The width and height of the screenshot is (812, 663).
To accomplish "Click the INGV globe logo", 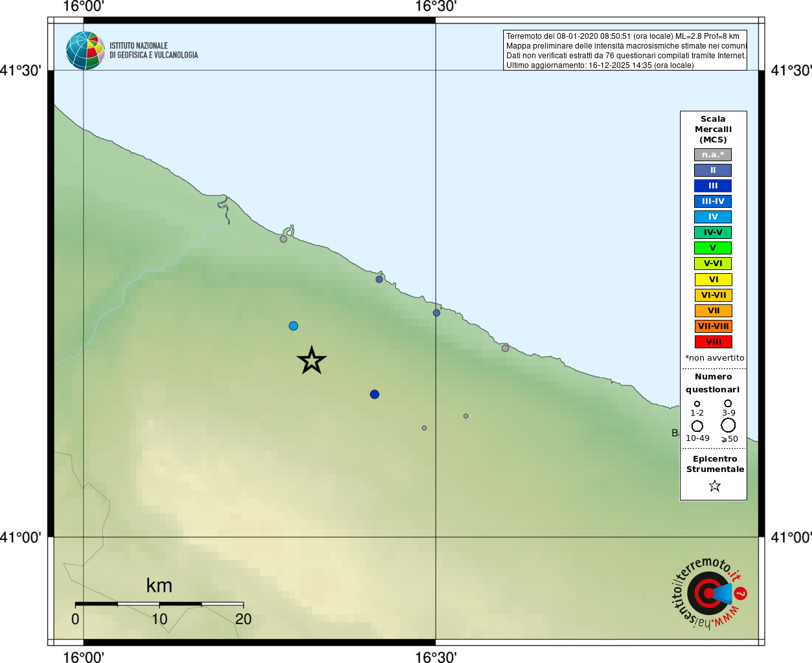I will click(85, 51).
